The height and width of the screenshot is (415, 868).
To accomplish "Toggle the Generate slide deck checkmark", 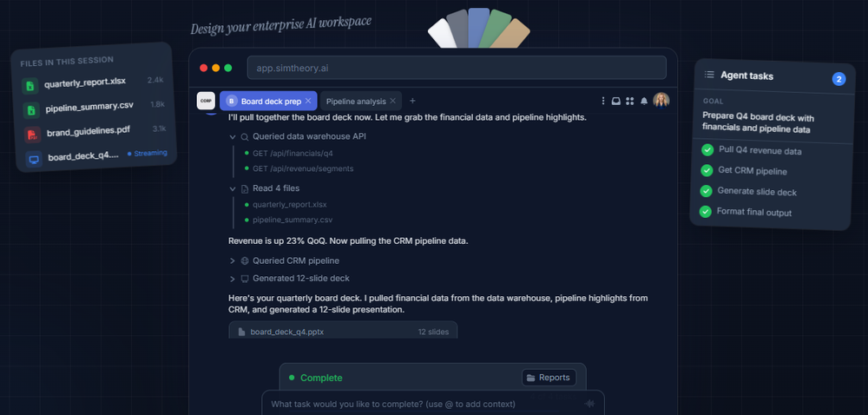I will pos(707,191).
